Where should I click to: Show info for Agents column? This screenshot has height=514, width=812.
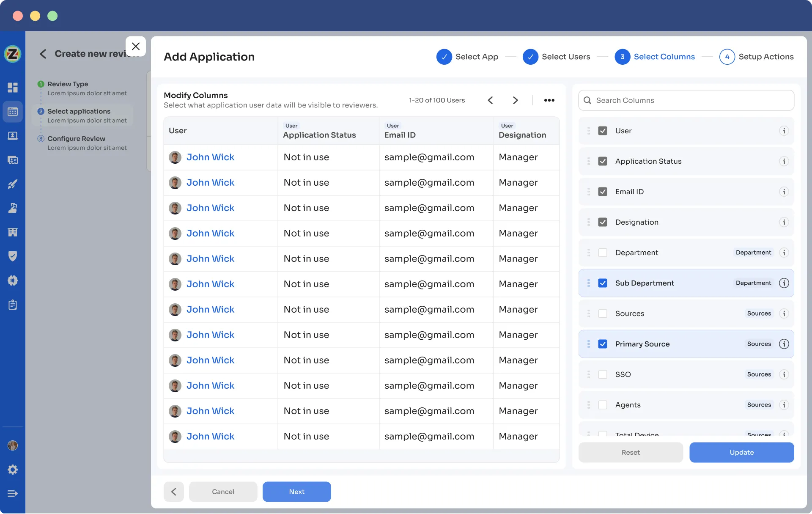pyautogui.click(x=784, y=405)
